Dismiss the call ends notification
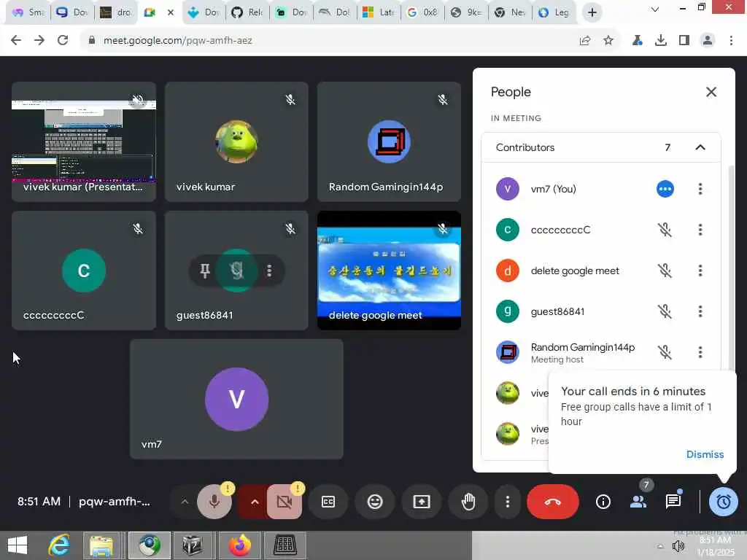This screenshot has width=747, height=560. pyautogui.click(x=705, y=454)
